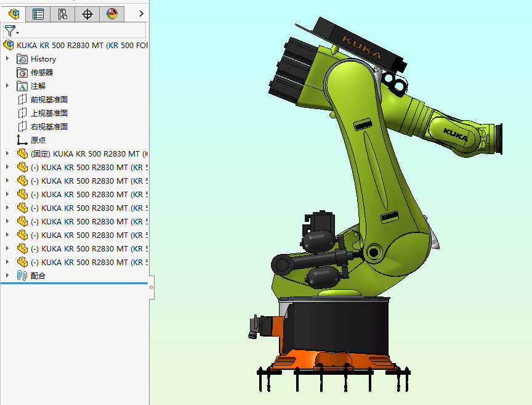Select the 注解 annotations folder
532x405 pixels.
(31, 86)
